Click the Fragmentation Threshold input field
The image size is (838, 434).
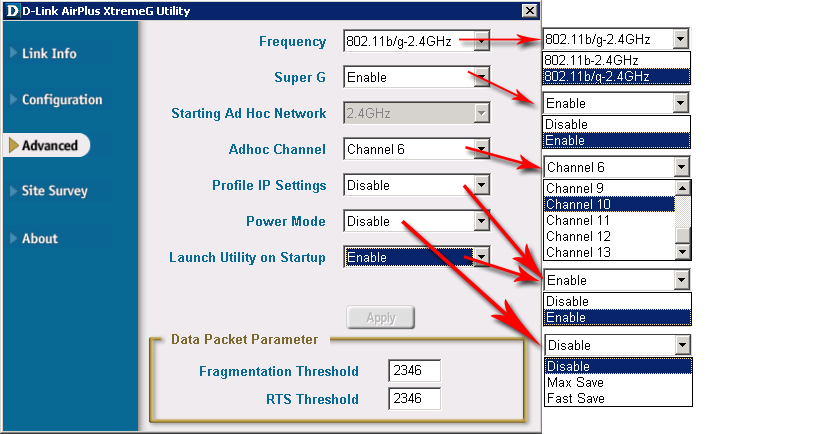pyautogui.click(x=414, y=370)
